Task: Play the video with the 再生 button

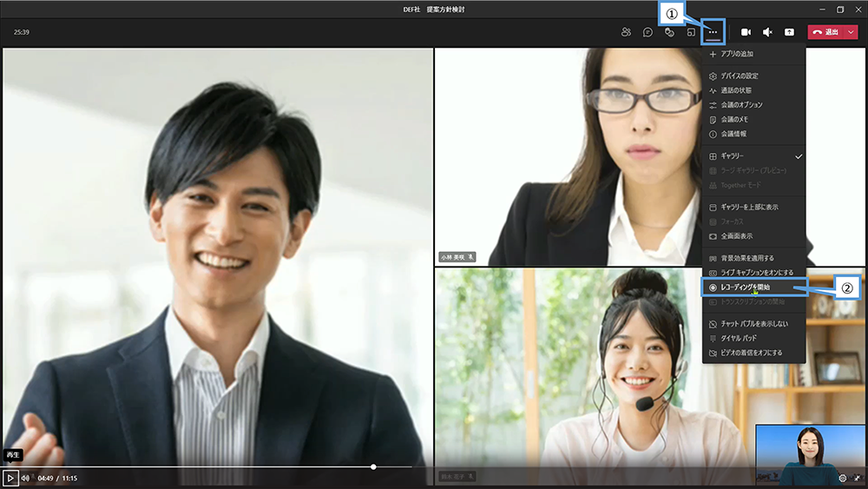Action: click(10, 478)
